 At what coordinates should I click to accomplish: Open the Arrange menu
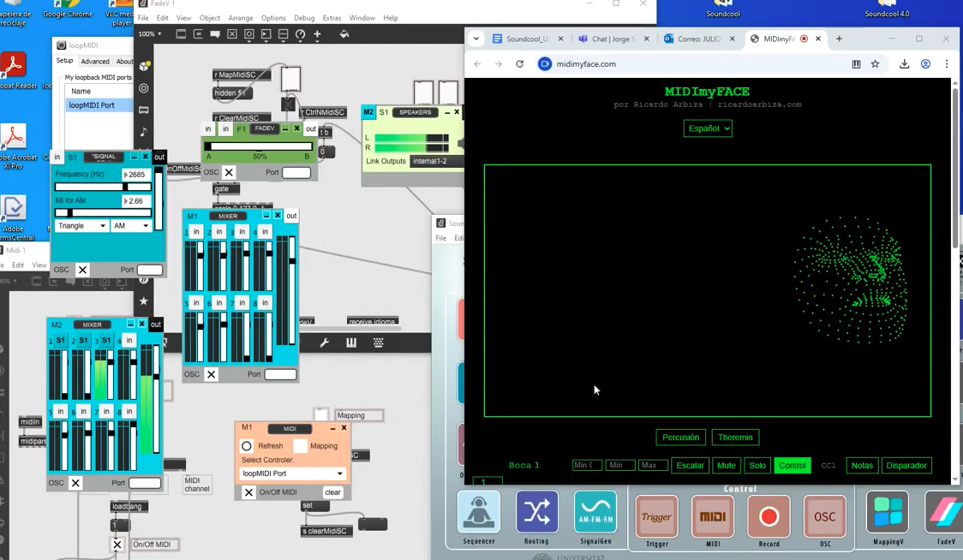240,18
